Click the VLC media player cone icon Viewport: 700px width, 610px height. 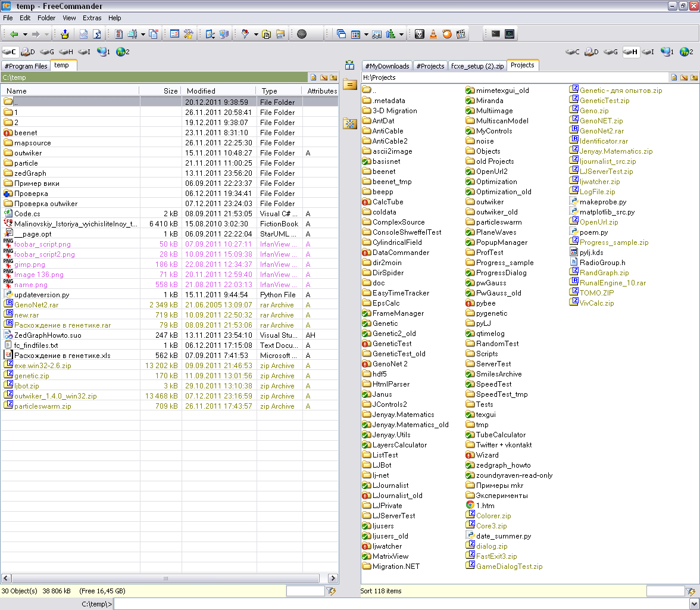433,35
